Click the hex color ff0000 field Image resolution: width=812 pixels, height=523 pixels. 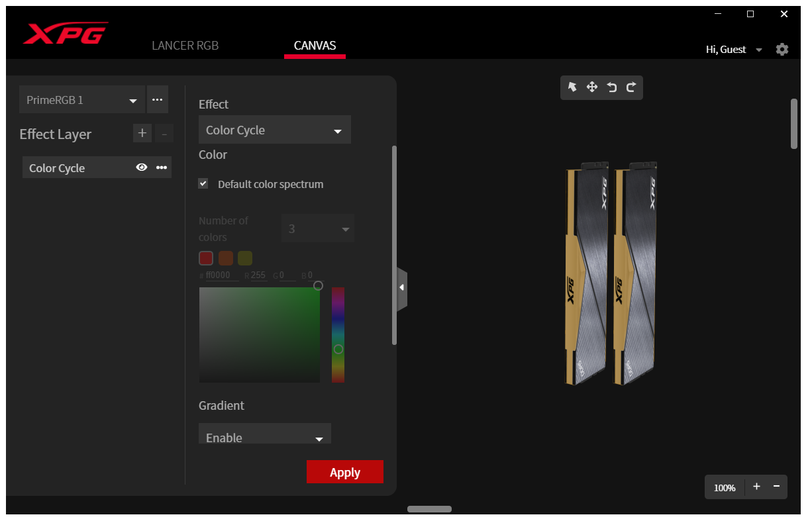222,275
